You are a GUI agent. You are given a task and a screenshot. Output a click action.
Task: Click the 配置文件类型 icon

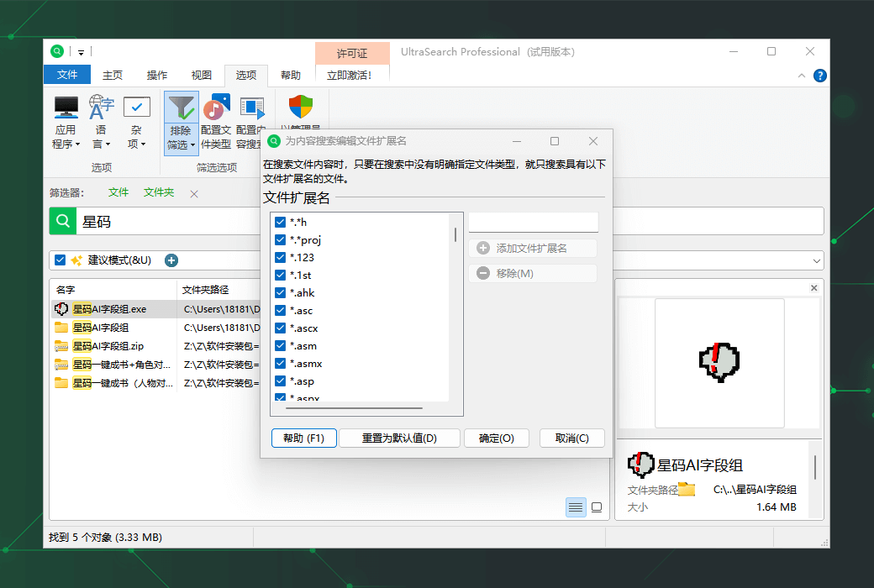pyautogui.click(x=216, y=108)
